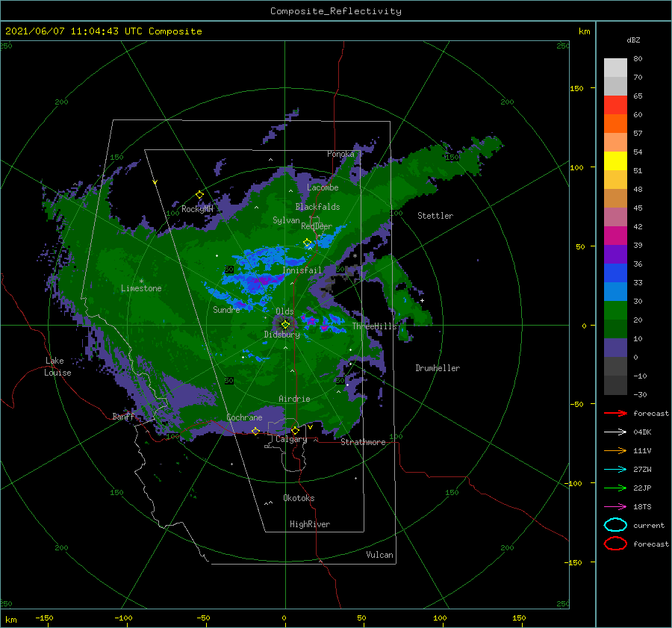This screenshot has width=672, height=628.
Task: Click the 'Sundre' map label
Action: (x=227, y=309)
